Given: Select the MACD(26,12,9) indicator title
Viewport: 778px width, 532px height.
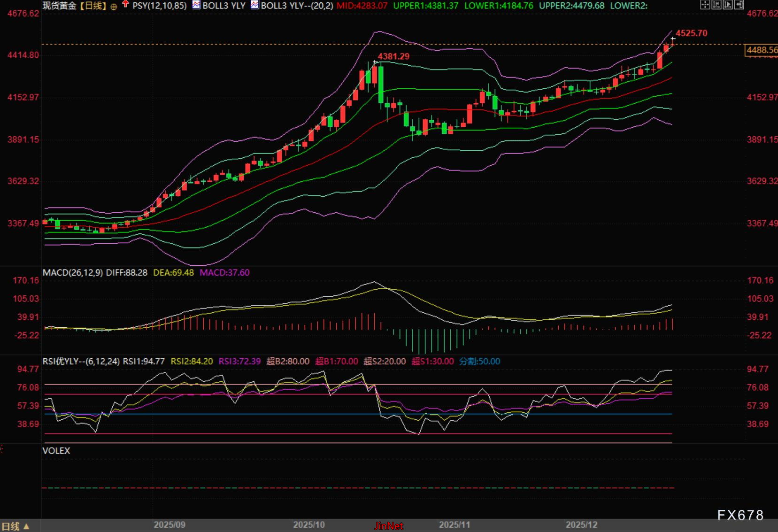Looking at the screenshot, I should pyautogui.click(x=72, y=273).
